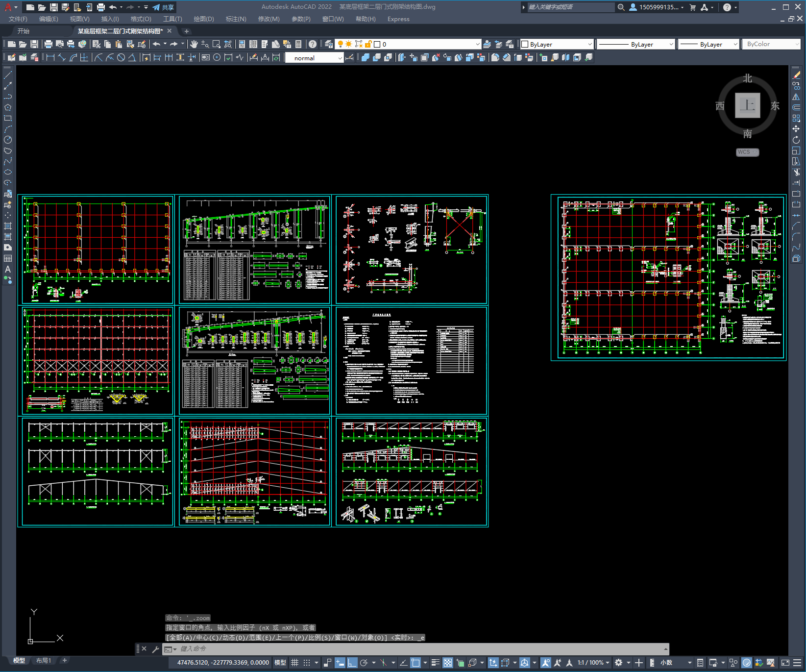Click the Plot (print) icon in standard toolbar
The height and width of the screenshot is (672, 806).
click(x=49, y=44)
